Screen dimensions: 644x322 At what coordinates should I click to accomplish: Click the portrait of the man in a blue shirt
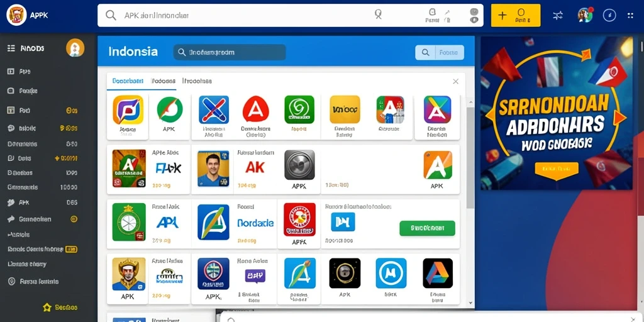[x=213, y=169]
